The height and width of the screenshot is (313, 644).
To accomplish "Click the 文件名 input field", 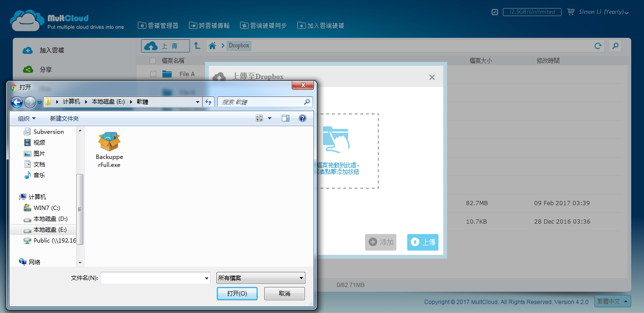I will click(152, 278).
